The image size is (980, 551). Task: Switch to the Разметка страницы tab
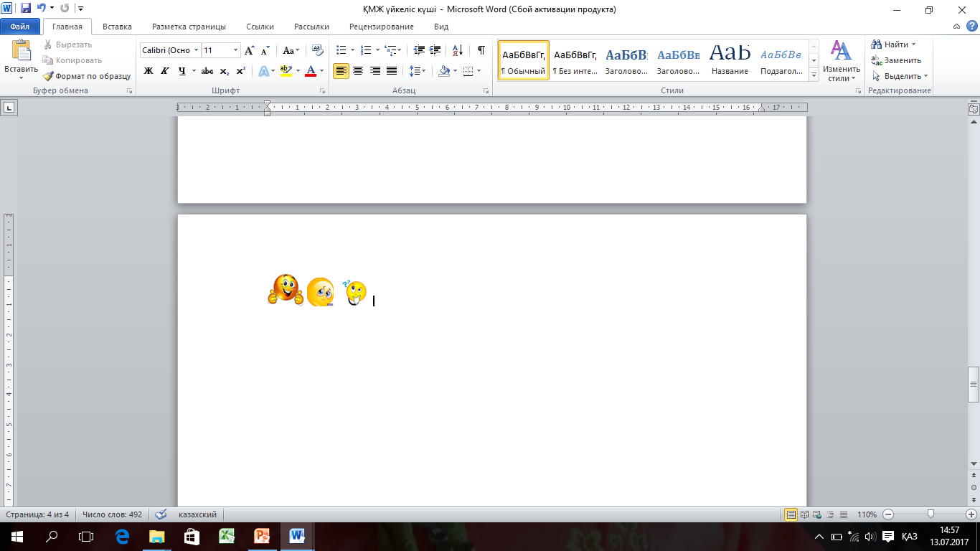189,27
